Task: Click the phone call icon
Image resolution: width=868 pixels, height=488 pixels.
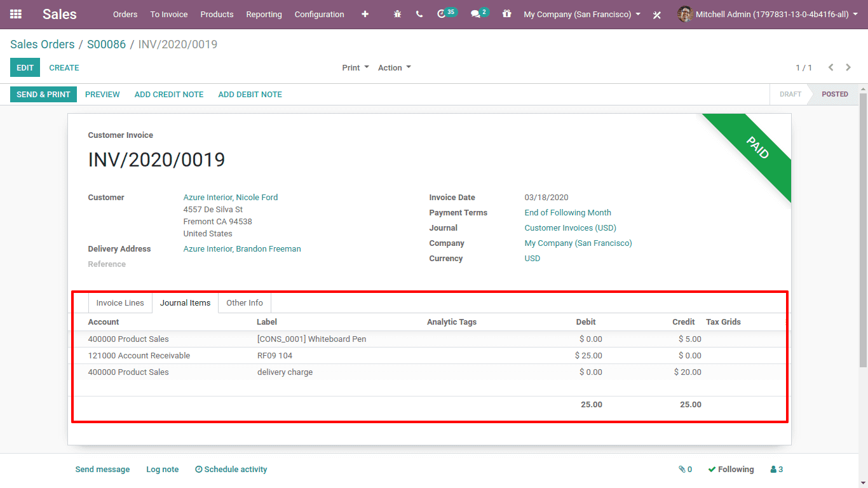Action: (419, 14)
